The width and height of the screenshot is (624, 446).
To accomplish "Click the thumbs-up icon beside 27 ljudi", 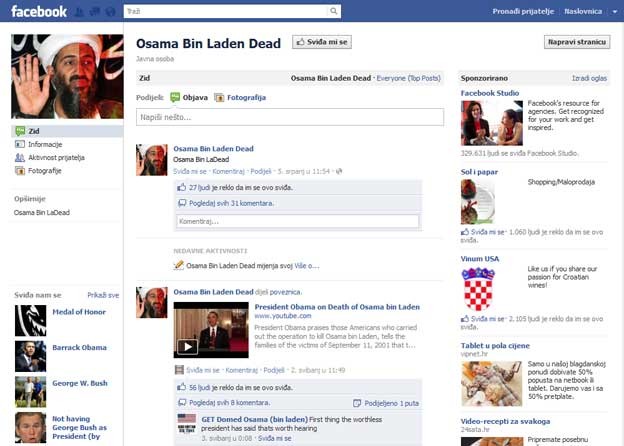I will click(x=181, y=187).
